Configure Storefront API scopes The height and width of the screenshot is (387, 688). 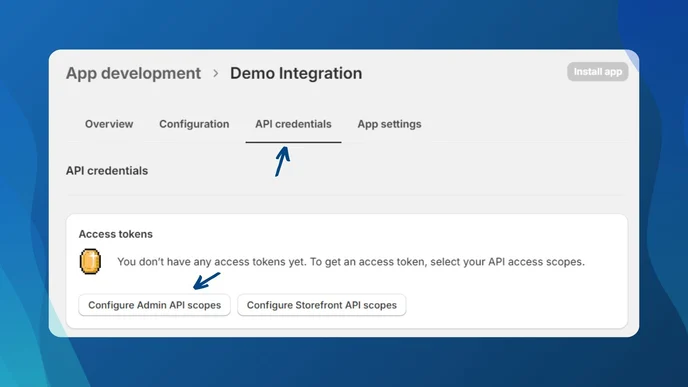pyautogui.click(x=322, y=305)
